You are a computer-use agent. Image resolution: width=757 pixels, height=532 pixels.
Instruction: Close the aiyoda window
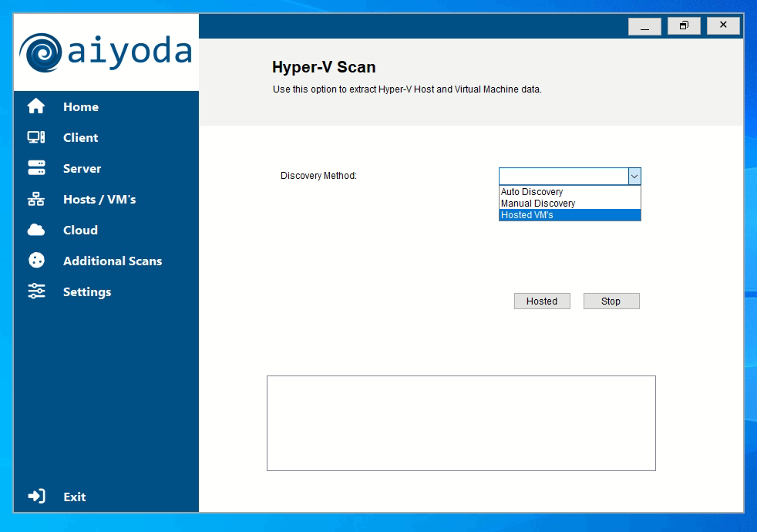coord(723,25)
